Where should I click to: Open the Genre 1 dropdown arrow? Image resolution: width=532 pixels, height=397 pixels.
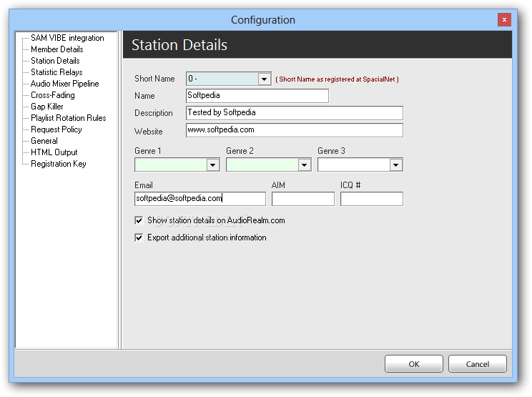[213, 165]
